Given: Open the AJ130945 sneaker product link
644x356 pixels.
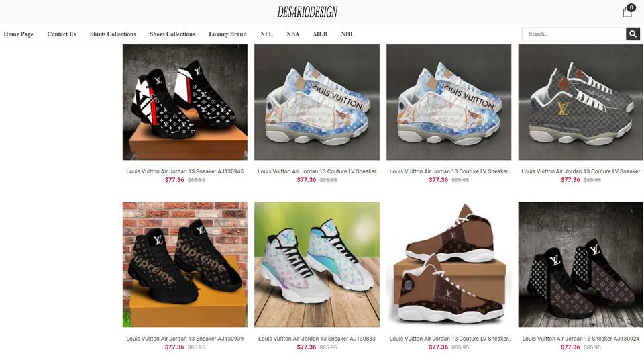Looking at the screenshot, I should tap(185, 171).
